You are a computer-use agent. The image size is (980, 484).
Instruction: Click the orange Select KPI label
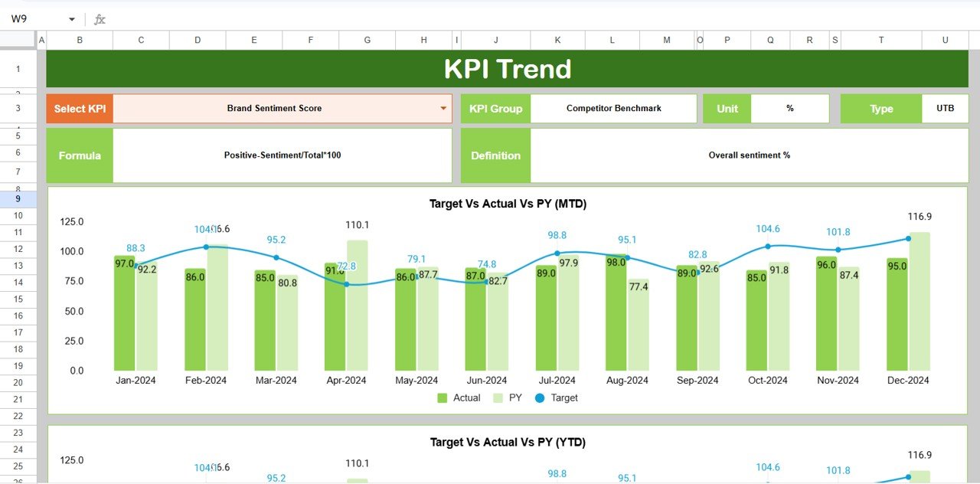click(79, 108)
